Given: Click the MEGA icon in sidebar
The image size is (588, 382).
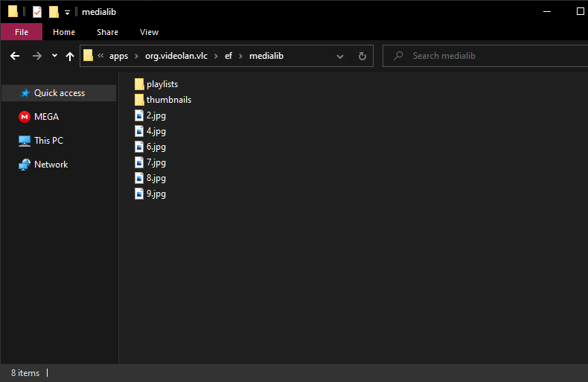Looking at the screenshot, I should pyautogui.click(x=25, y=117).
